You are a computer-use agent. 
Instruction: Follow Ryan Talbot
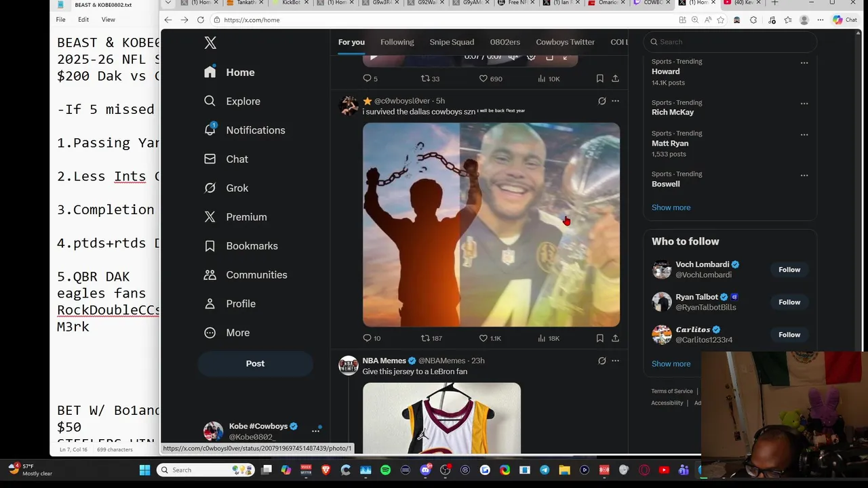(789, 302)
